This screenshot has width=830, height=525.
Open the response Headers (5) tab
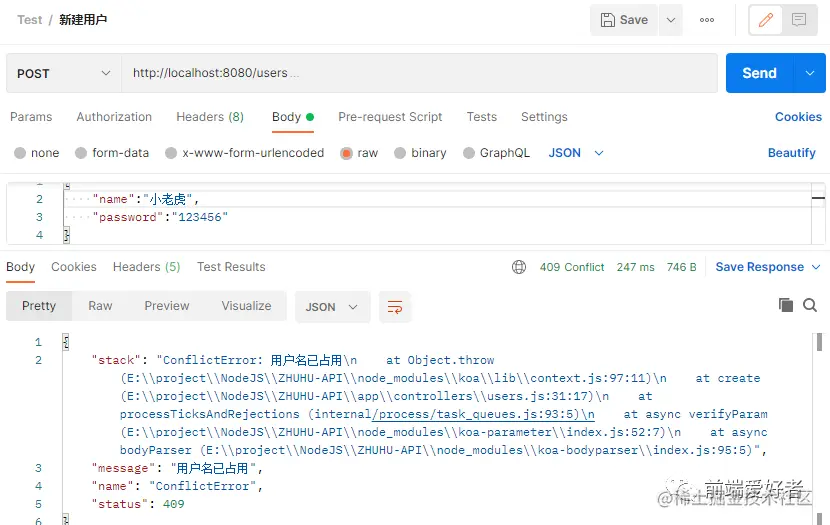[147, 267]
